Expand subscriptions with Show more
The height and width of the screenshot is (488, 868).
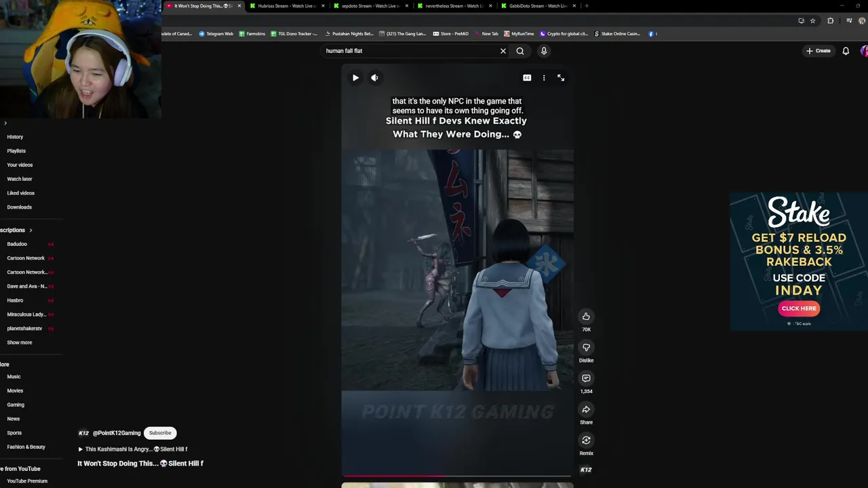point(20,343)
